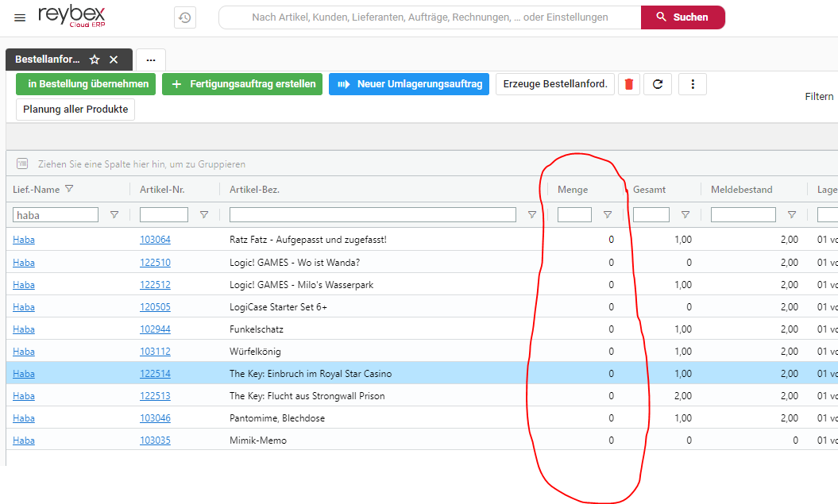Open article number 122512 link
This screenshot has height=504, width=838.
point(155,285)
